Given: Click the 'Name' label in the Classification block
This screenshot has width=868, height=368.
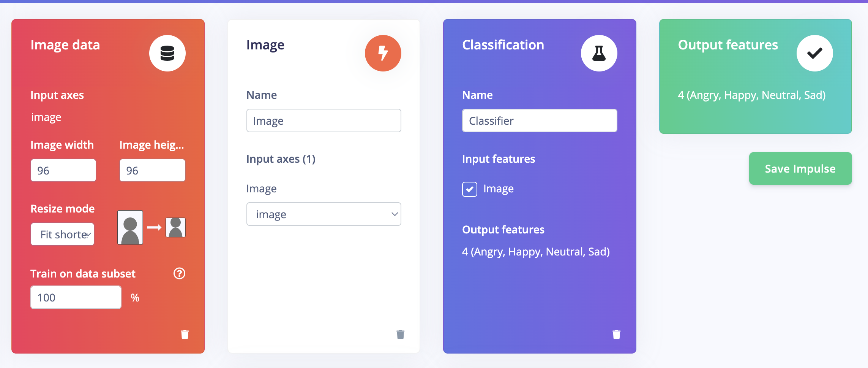Looking at the screenshot, I should tap(477, 95).
